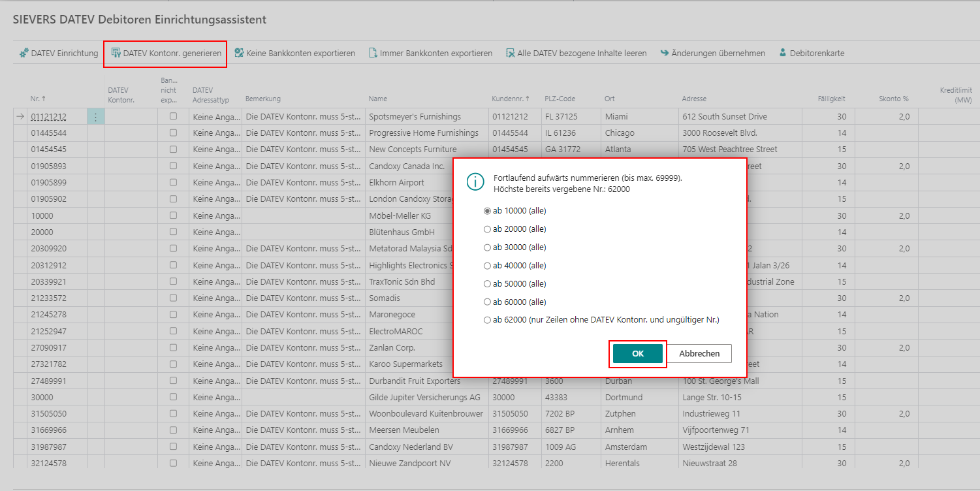Tick the bank export checkbox for row 10000
Screen dimensions: 980x491
click(173, 215)
